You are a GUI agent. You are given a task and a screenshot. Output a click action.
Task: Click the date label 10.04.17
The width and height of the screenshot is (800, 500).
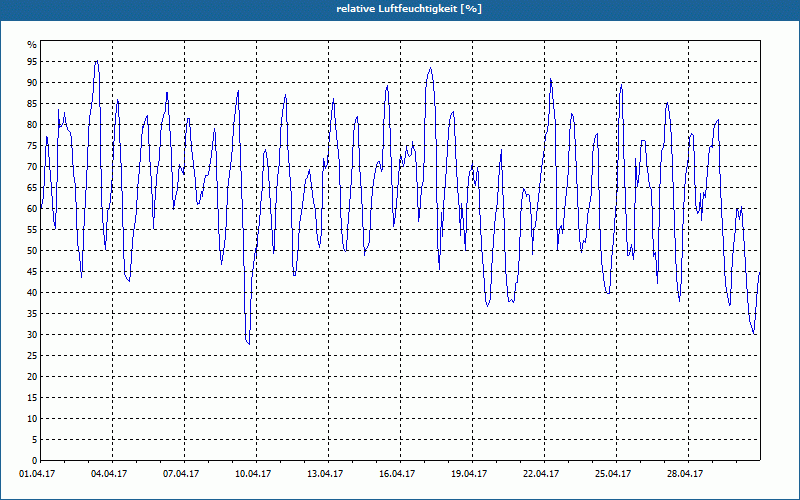click(x=253, y=474)
